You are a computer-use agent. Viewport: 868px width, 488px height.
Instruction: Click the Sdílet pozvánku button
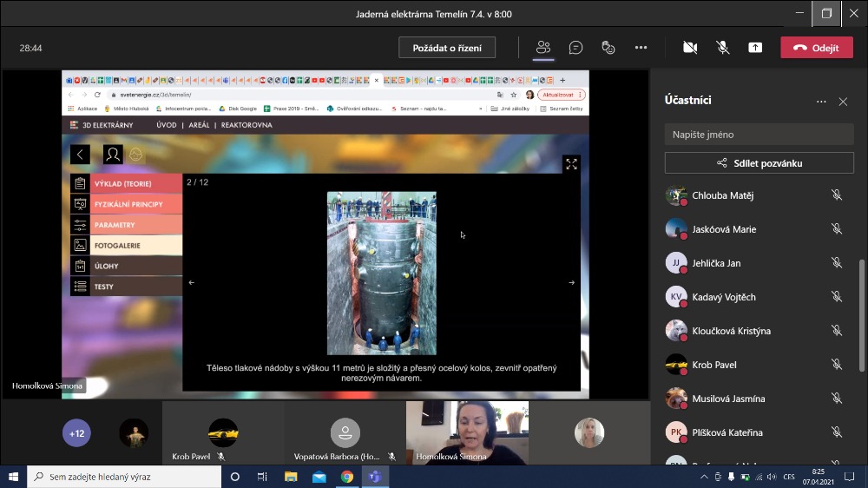(759, 162)
